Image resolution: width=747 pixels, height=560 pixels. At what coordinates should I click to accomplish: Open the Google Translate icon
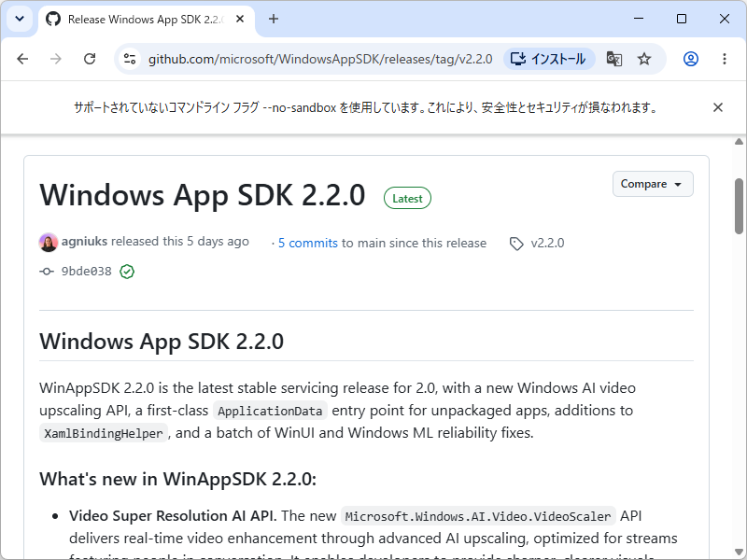point(614,59)
